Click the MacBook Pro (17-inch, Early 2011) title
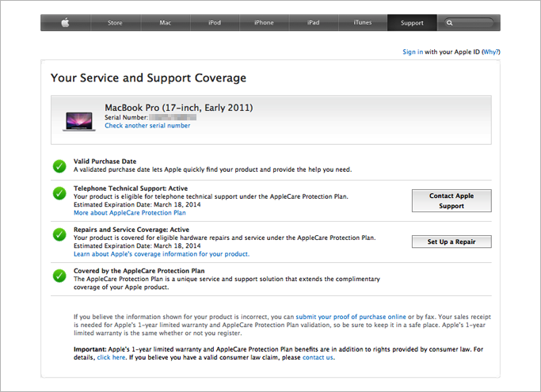The height and width of the screenshot is (392, 541). pos(179,108)
